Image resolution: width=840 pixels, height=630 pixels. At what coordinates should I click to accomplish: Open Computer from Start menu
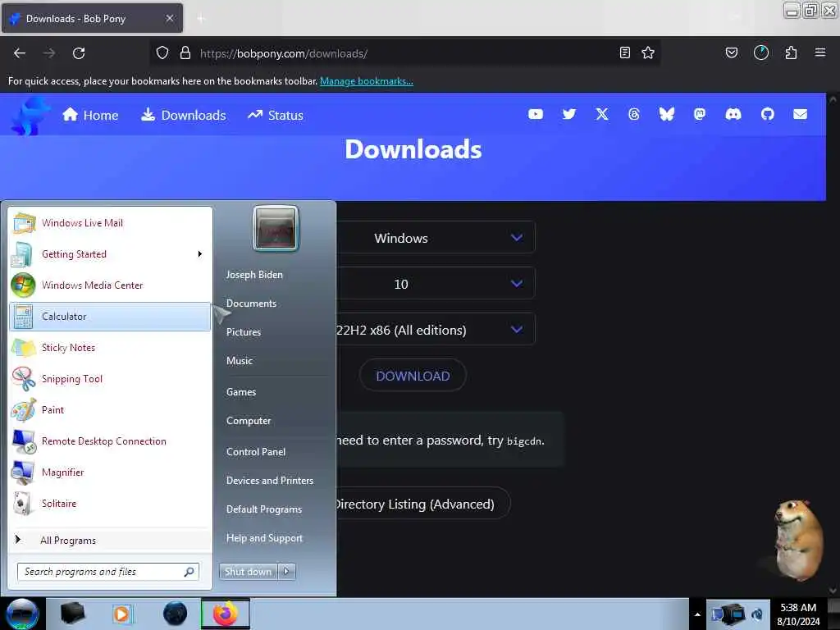[x=249, y=421]
